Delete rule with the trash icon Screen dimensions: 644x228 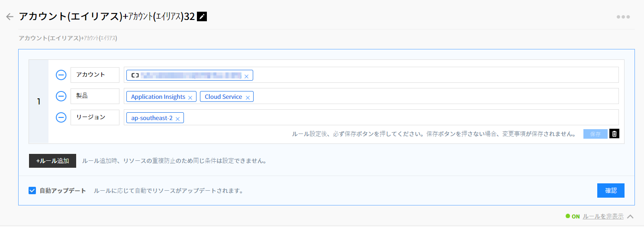coord(614,134)
